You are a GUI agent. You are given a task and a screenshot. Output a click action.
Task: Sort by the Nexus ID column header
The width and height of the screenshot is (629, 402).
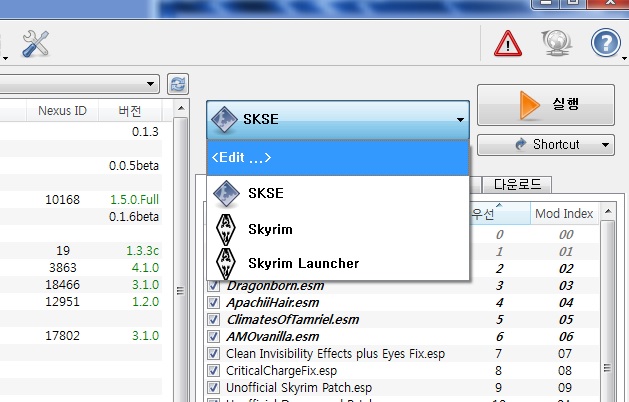click(x=62, y=110)
